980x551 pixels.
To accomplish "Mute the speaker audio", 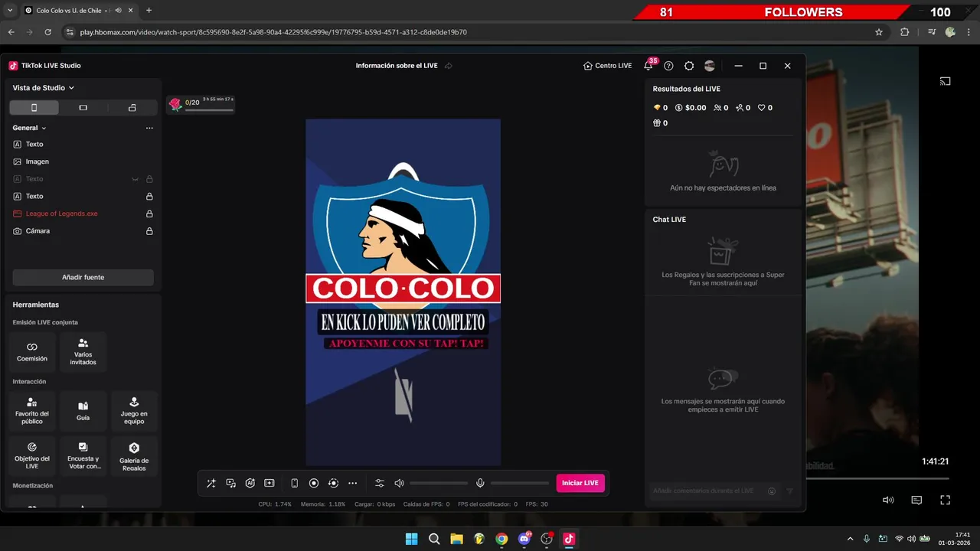I will [x=399, y=483].
